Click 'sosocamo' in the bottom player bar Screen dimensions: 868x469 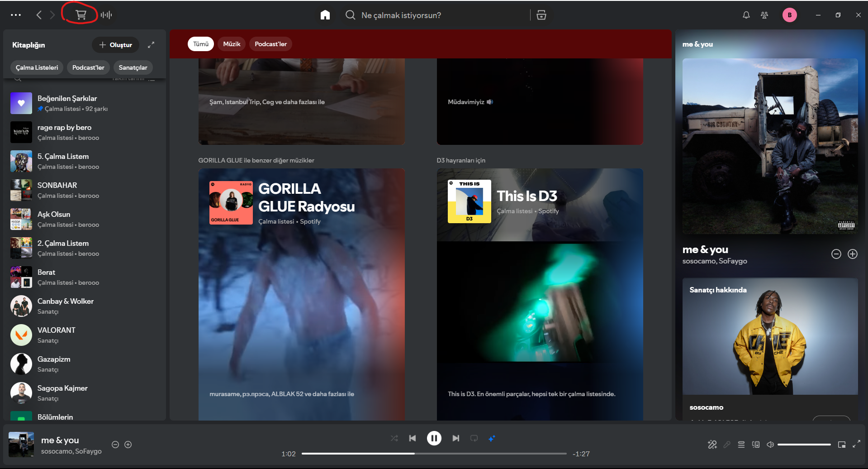coord(57,451)
